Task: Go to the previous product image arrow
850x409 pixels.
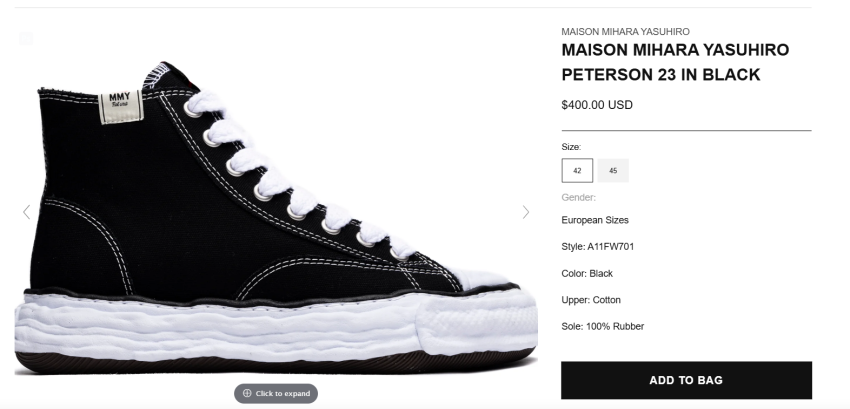Action: click(26, 212)
